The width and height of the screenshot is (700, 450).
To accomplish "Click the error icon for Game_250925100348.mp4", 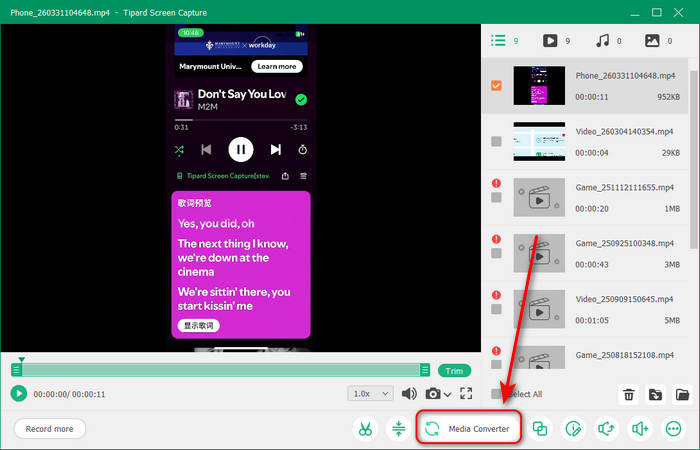I will [496, 239].
